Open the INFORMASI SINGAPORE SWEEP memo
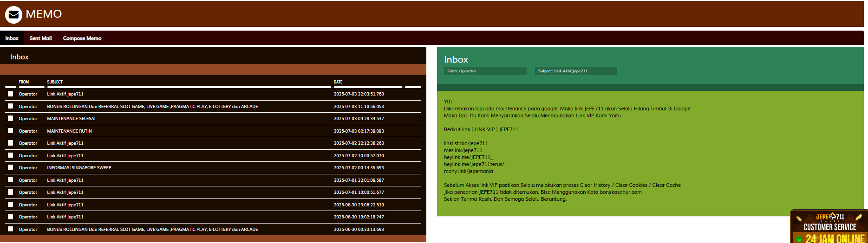The width and height of the screenshot is (868, 243). pos(79,168)
